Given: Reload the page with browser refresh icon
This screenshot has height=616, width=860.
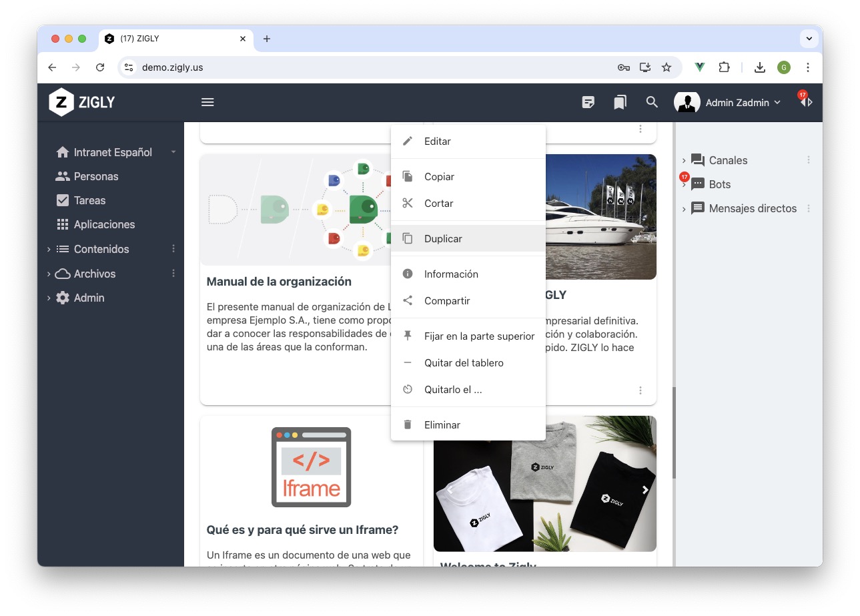Looking at the screenshot, I should point(100,67).
